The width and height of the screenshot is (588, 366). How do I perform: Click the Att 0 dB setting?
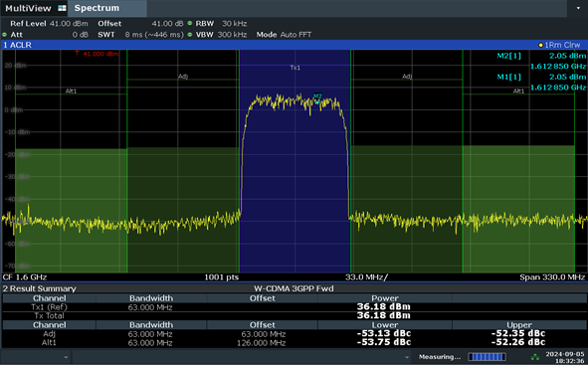[50, 35]
